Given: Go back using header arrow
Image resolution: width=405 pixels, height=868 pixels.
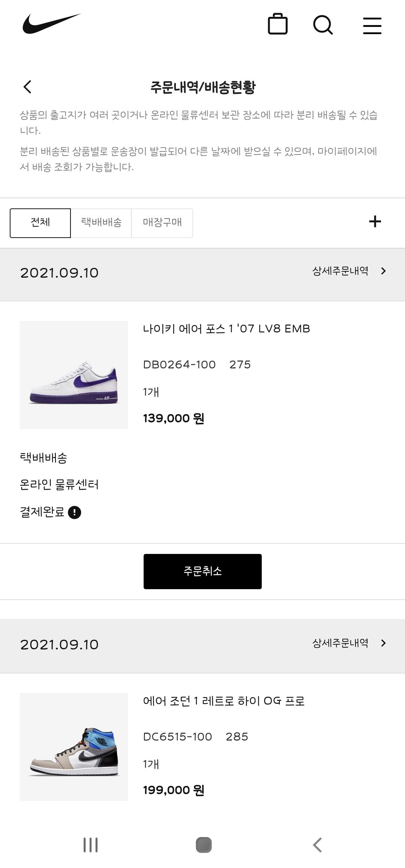Looking at the screenshot, I should click(x=27, y=87).
